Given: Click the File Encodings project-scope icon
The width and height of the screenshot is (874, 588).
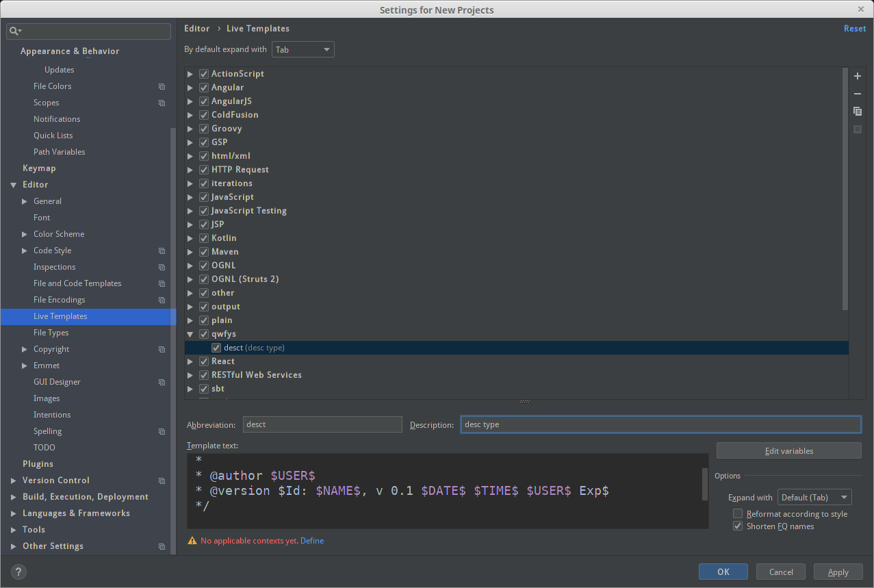Looking at the screenshot, I should click(x=162, y=300).
